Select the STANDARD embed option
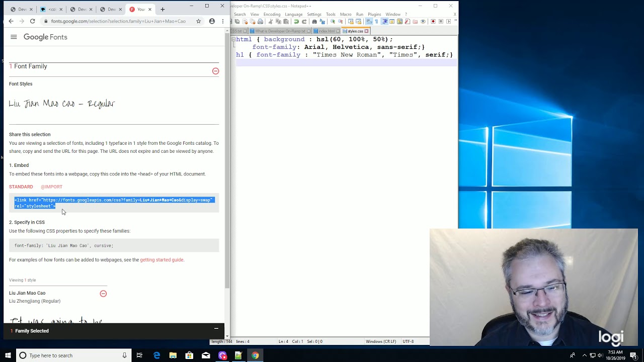Image resolution: width=644 pixels, height=362 pixels. coord(21,187)
